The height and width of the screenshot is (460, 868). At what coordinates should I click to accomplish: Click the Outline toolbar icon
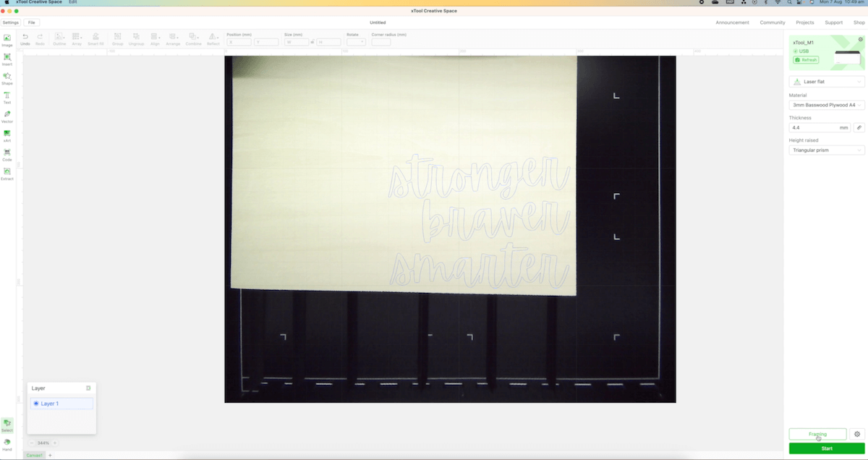59,39
